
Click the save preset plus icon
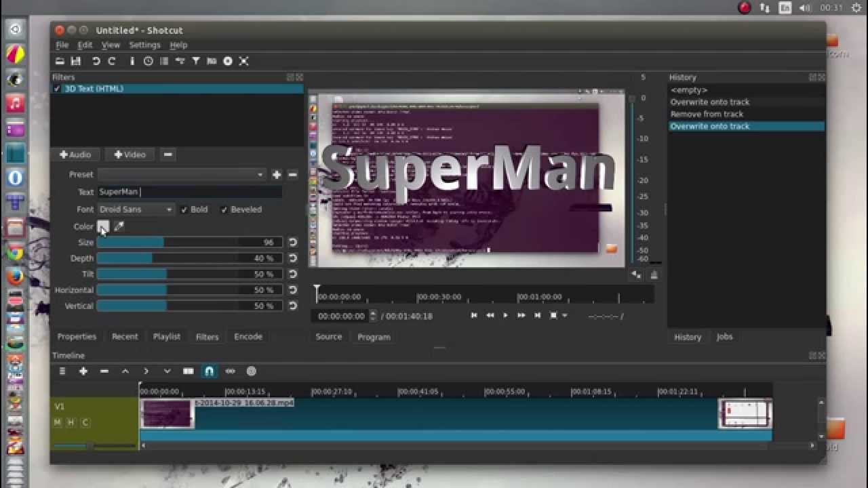coord(277,175)
